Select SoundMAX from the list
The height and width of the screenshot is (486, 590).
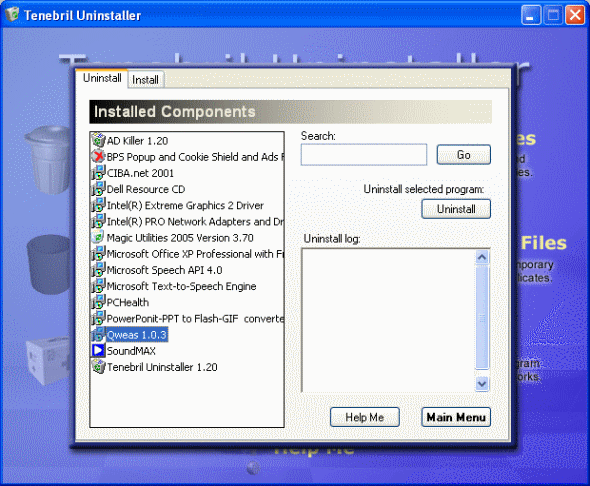[131, 351]
